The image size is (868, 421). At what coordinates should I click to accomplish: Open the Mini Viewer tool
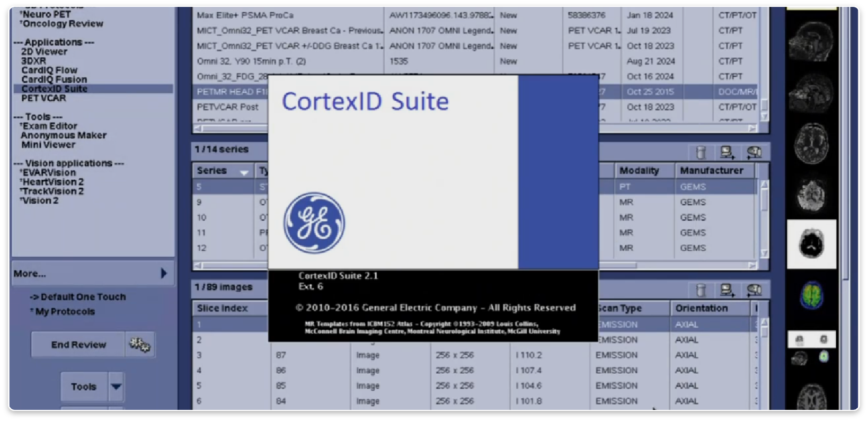click(x=48, y=145)
